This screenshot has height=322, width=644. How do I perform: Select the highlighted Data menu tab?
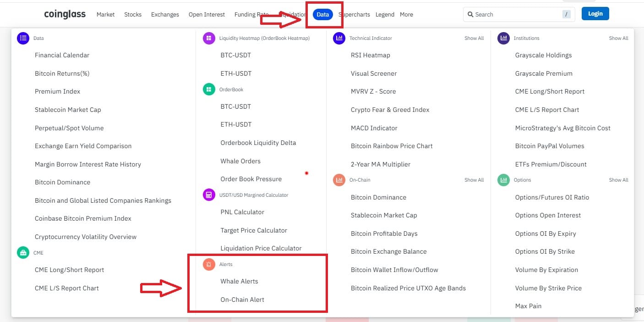(323, 14)
